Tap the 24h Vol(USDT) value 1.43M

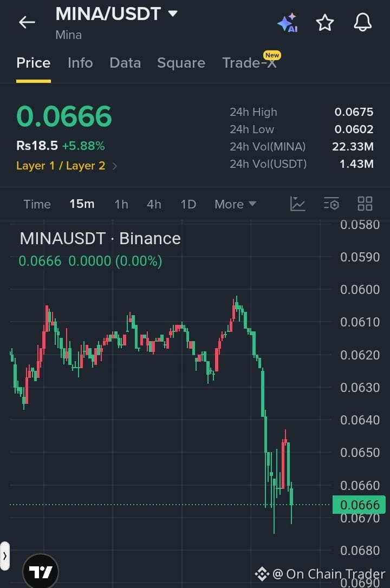356,164
